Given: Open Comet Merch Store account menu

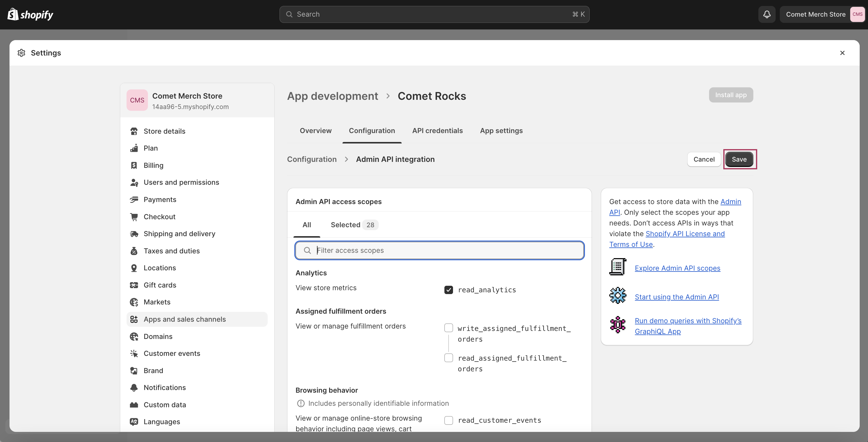Looking at the screenshot, I should (822, 15).
